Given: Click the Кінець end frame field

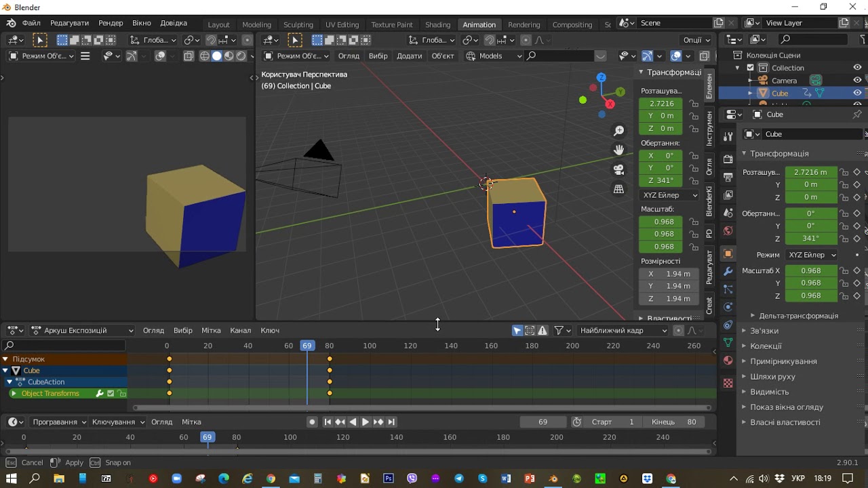Looking at the screenshot, I should 673,422.
